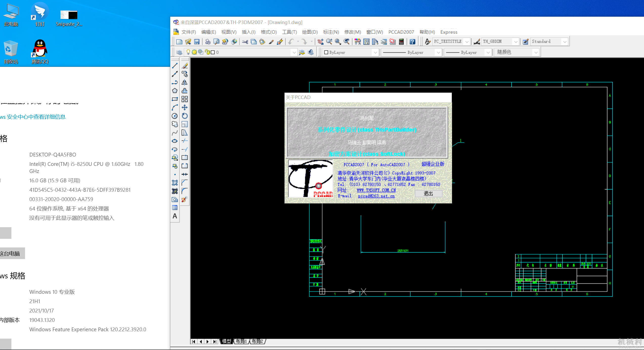Select the Arc draw tool

(x=175, y=107)
